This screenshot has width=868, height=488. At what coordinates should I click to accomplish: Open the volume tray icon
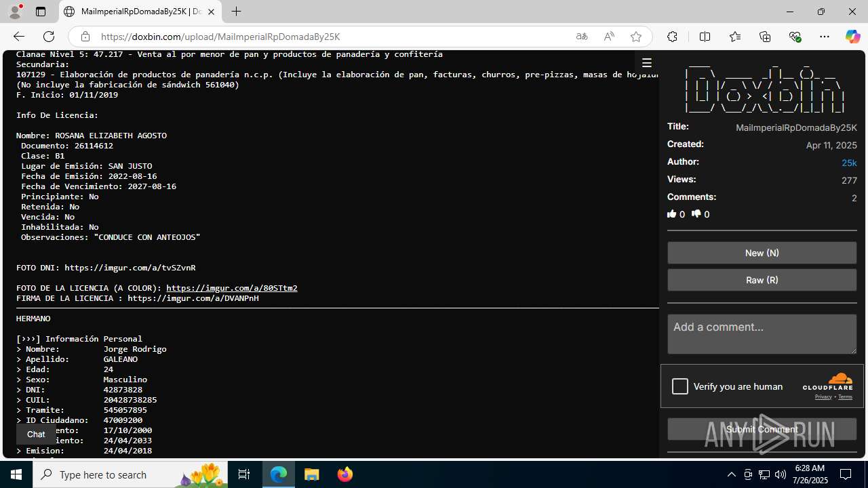[780, 474]
